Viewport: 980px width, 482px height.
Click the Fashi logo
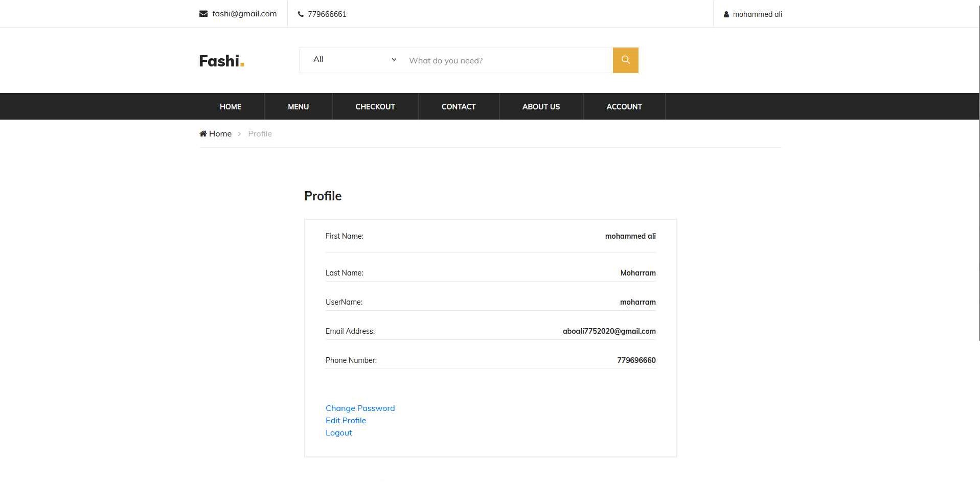point(221,61)
